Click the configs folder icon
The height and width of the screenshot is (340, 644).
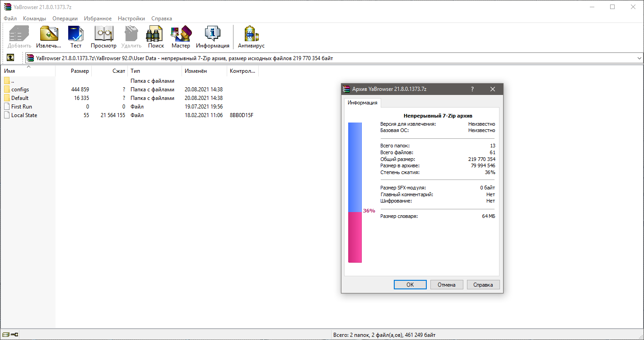pos(7,90)
